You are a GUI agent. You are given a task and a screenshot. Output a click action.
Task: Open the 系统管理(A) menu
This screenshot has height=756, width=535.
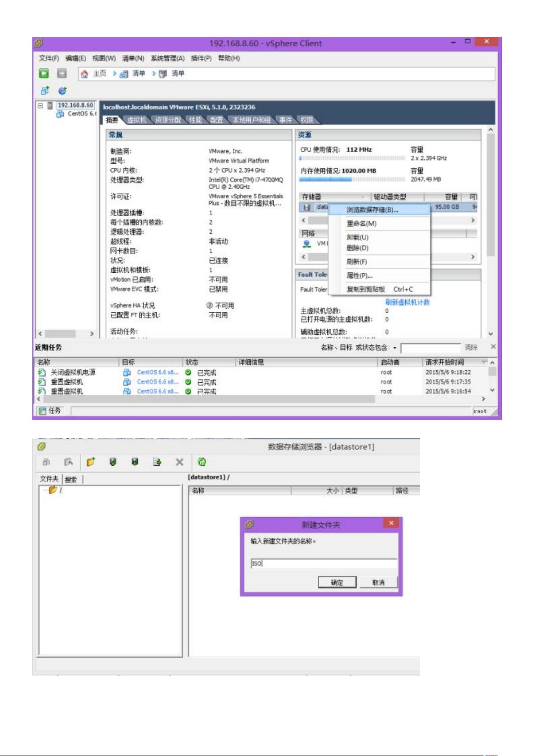(x=167, y=58)
